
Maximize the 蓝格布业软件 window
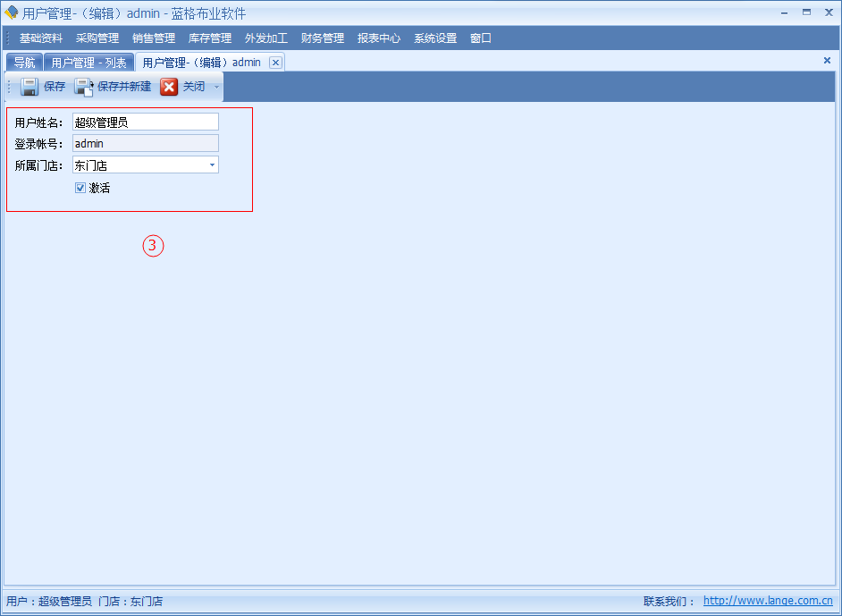pyautogui.click(x=806, y=13)
